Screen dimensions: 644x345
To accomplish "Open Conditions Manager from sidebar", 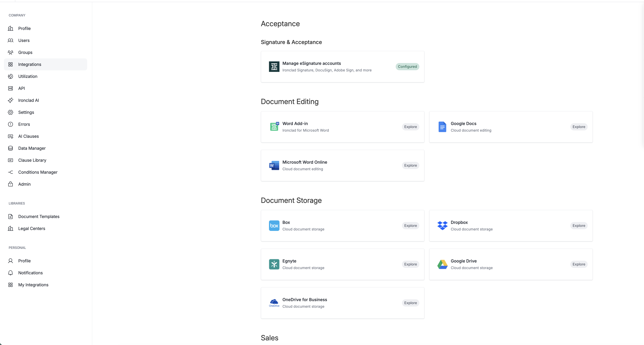I will 46,172.
